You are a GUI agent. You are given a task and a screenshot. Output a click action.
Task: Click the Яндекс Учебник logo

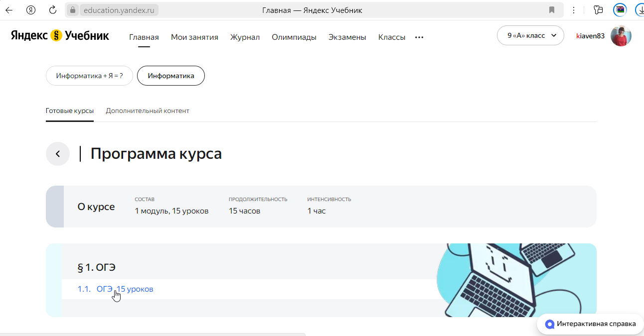pyautogui.click(x=60, y=36)
